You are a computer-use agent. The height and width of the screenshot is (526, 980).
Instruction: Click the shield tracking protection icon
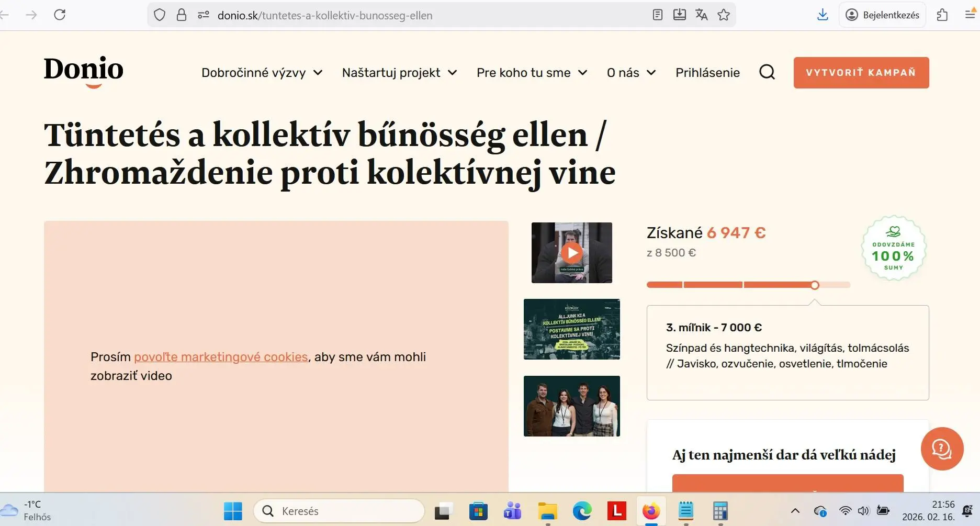pos(160,15)
